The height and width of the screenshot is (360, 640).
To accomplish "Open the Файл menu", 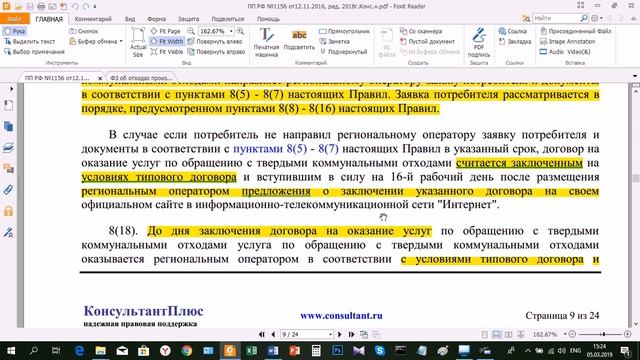I will 14,19.
